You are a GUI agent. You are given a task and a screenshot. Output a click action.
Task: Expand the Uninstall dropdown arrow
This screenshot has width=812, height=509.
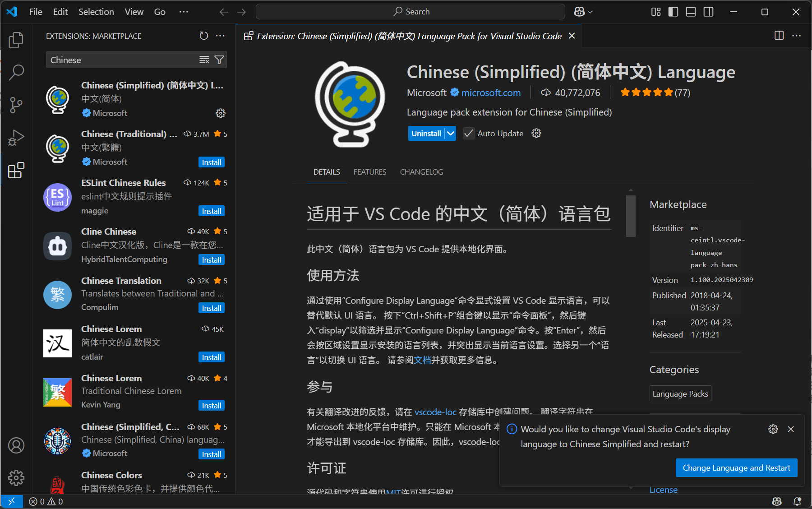451,134
